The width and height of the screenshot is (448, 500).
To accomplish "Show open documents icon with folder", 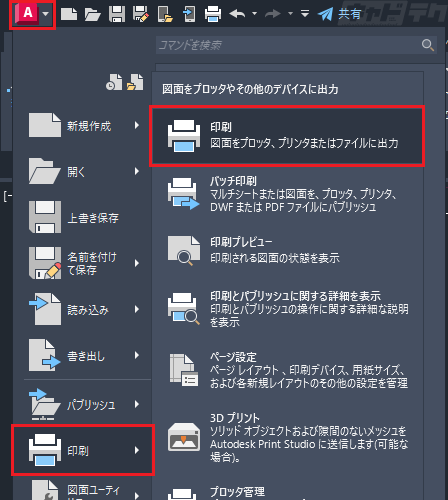I will pyautogui.click(x=135, y=82).
